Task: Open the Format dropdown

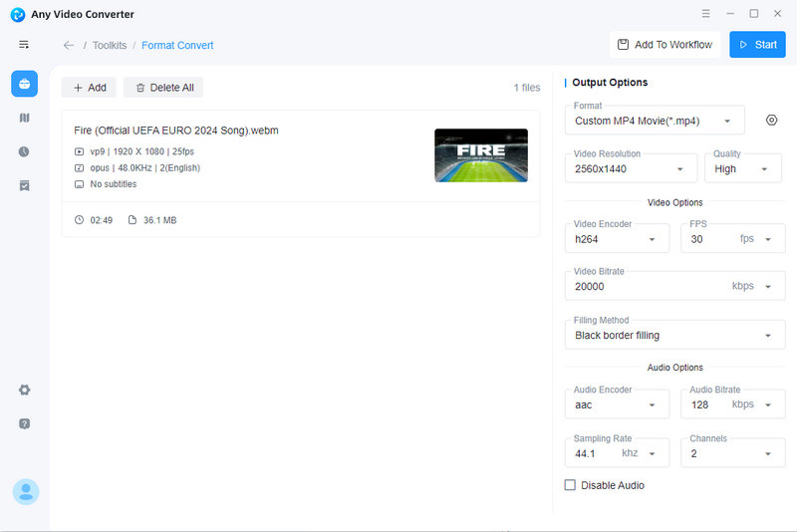Action: tap(655, 121)
